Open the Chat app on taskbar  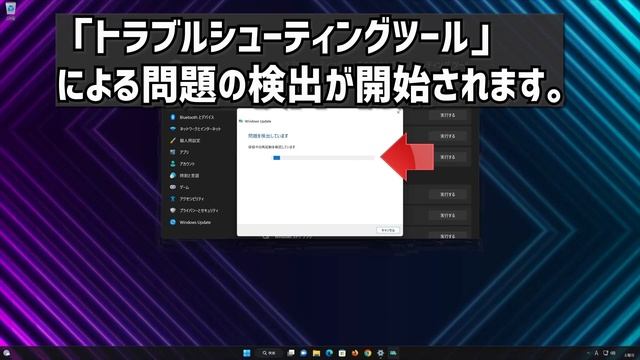(304, 353)
